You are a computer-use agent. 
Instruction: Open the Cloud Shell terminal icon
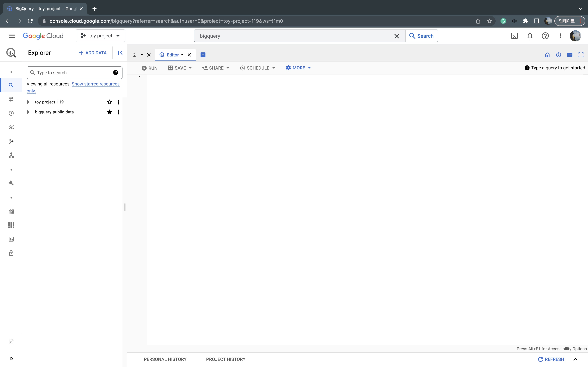tap(514, 36)
